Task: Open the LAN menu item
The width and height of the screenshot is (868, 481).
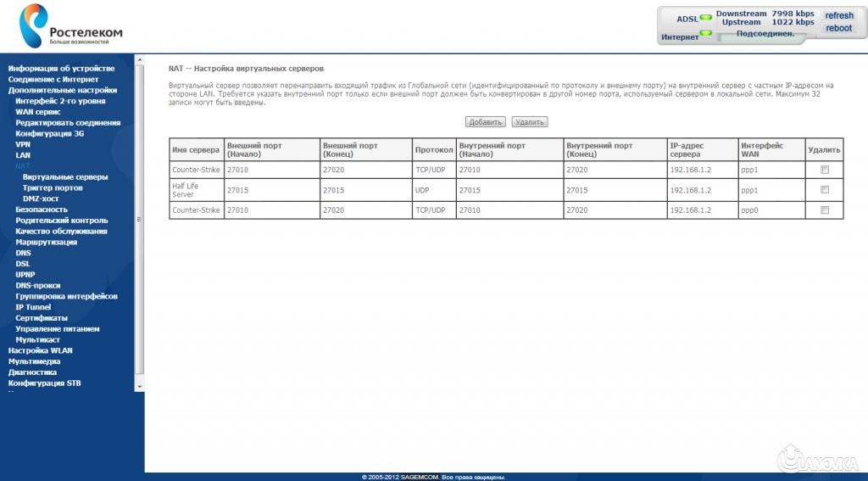Action: point(23,155)
